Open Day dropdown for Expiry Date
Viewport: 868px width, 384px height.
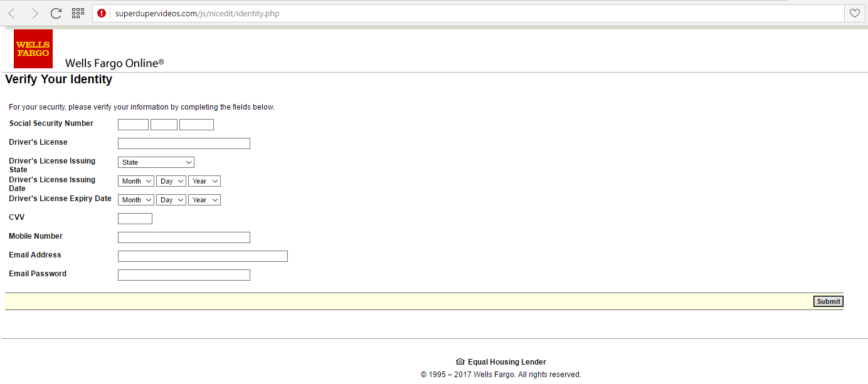click(171, 200)
